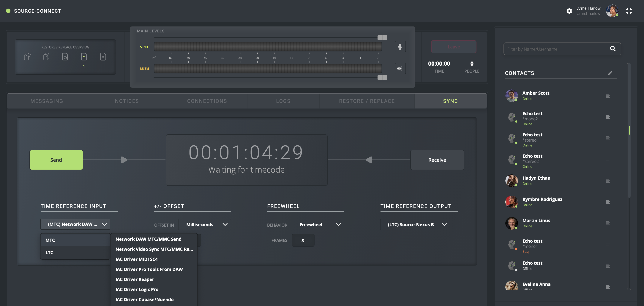Choose IAC Driver Reaper from the list
This screenshot has height=306, width=644.
[135, 279]
